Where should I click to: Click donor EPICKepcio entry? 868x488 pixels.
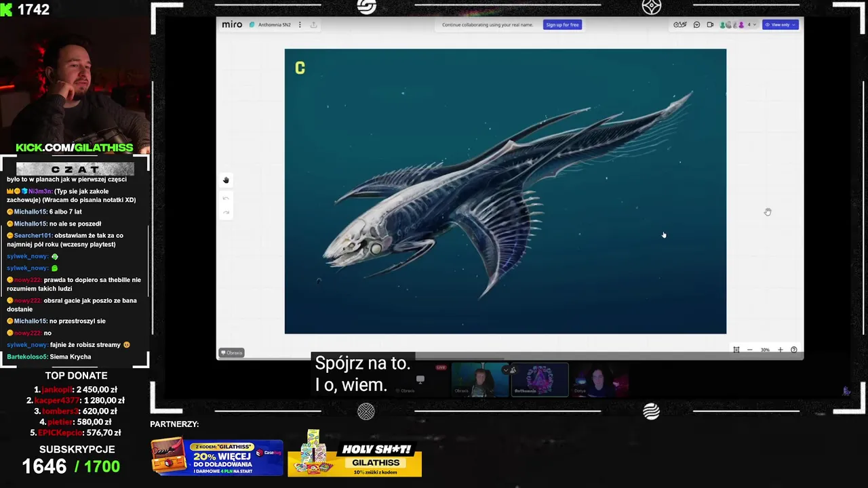(76, 432)
